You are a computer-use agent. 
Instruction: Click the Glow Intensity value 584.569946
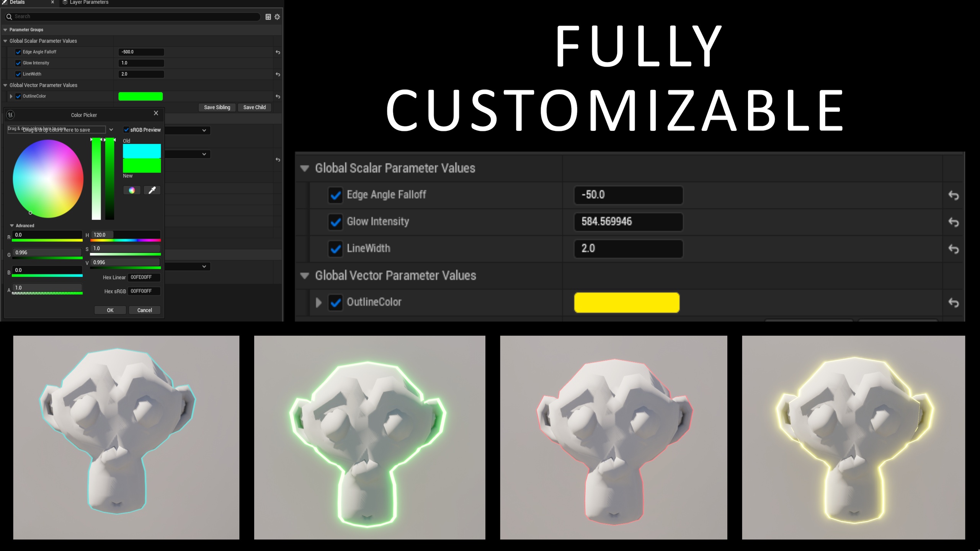tap(628, 222)
